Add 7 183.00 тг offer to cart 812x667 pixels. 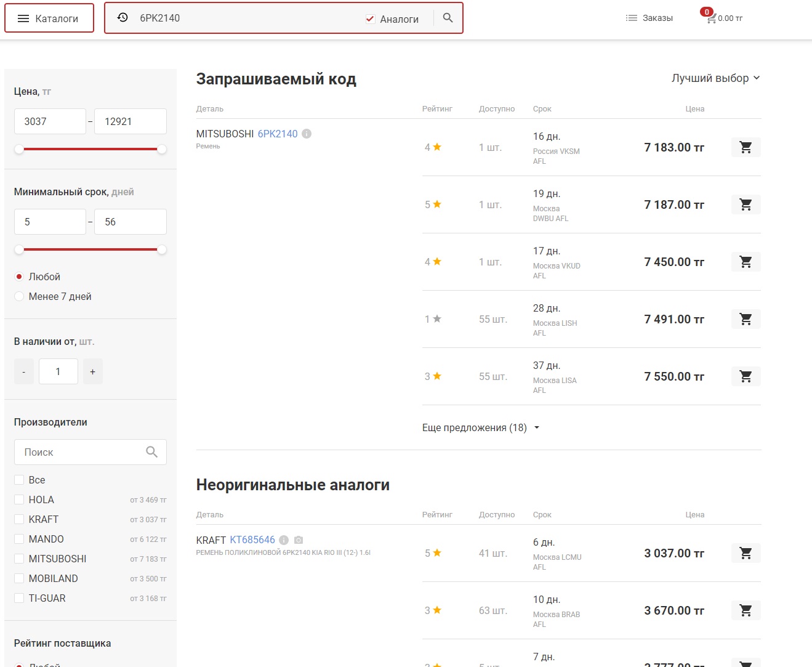click(x=746, y=147)
